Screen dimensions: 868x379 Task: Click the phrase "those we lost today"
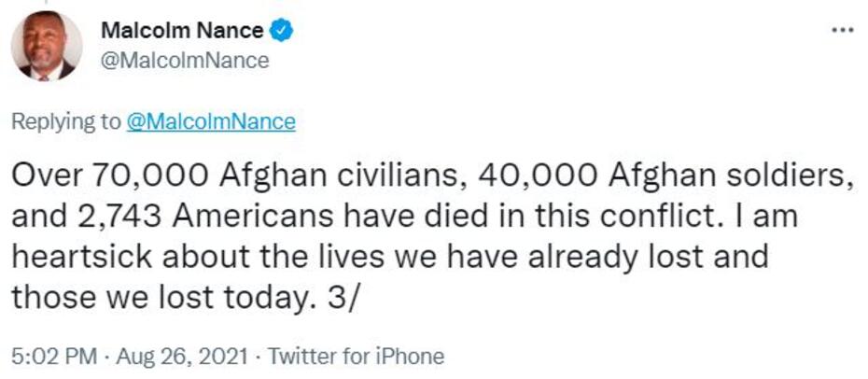(x=142, y=298)
